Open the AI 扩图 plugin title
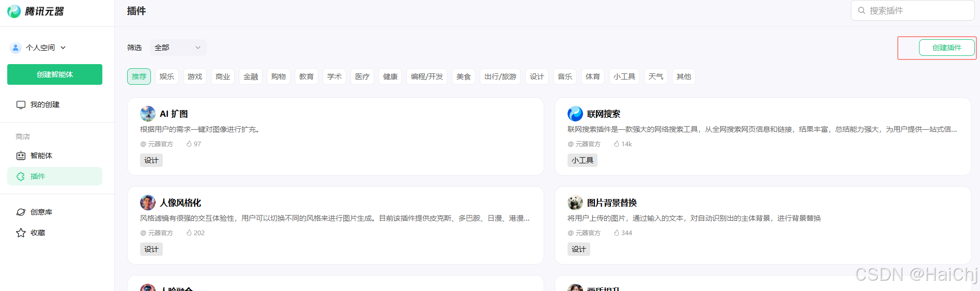Image resolution: width=980 pixels, height=291 pixels. tap(174, 114)
